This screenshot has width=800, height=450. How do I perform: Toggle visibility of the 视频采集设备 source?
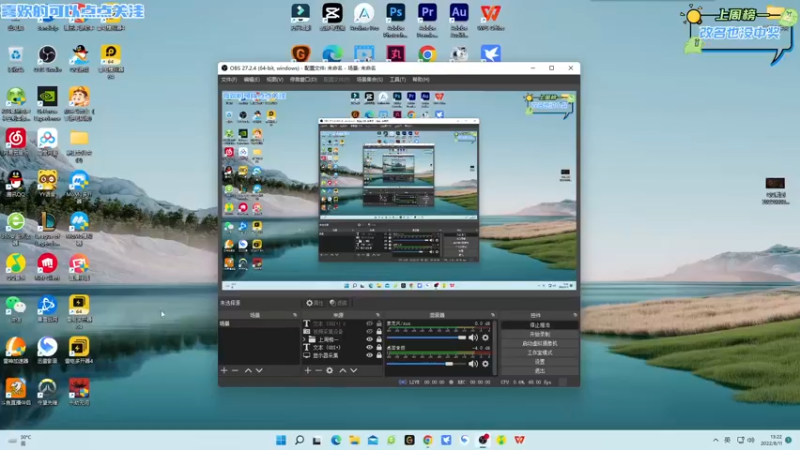click(369, 332)
